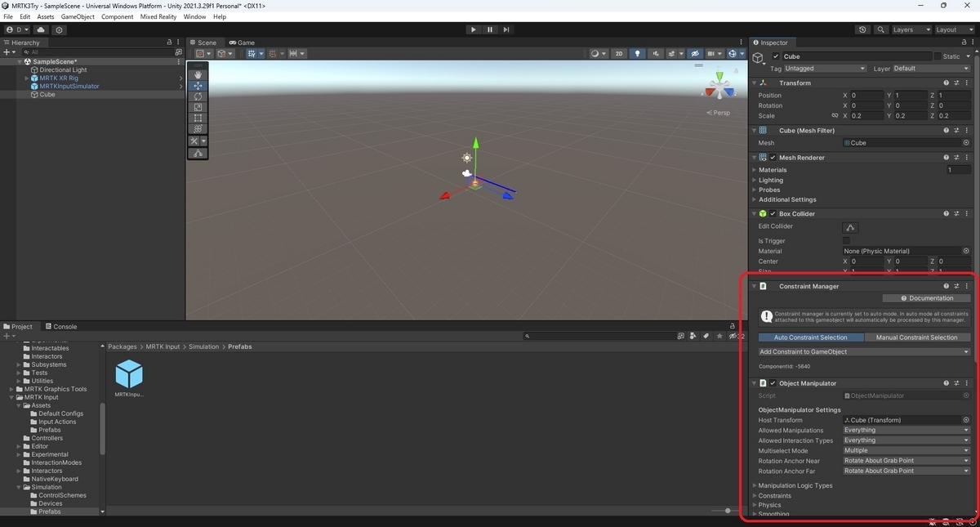The width and height of the screenshot is (980, 527).
Task: Click the Pause button
Action: coord(490,29)
